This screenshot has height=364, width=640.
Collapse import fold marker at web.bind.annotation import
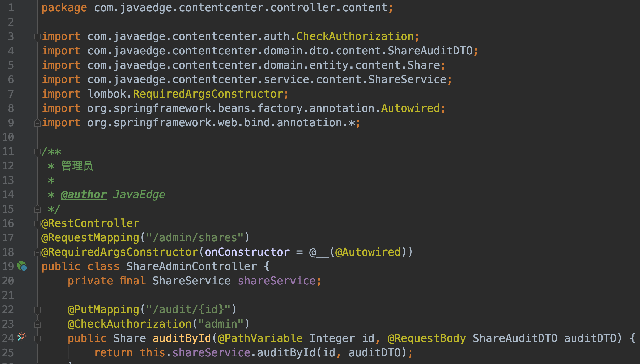tap(37, 122)
